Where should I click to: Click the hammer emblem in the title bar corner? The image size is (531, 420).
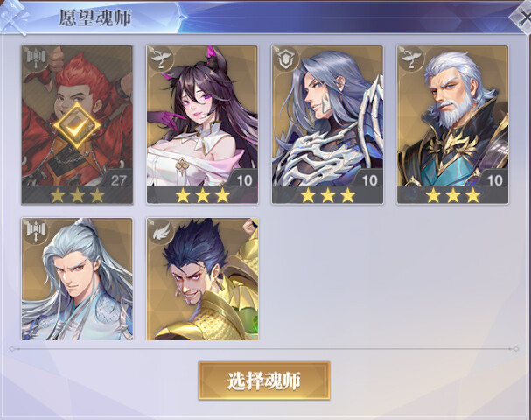13,17
